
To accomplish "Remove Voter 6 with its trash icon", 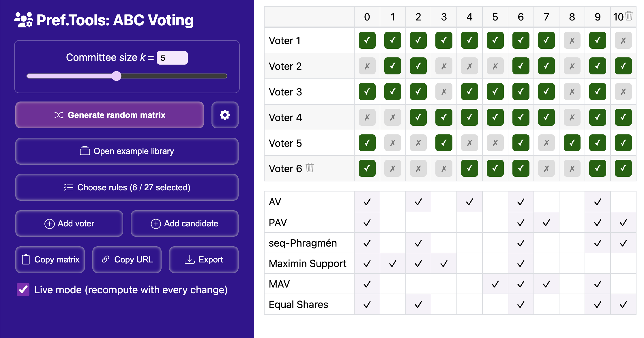I will 309,168.
